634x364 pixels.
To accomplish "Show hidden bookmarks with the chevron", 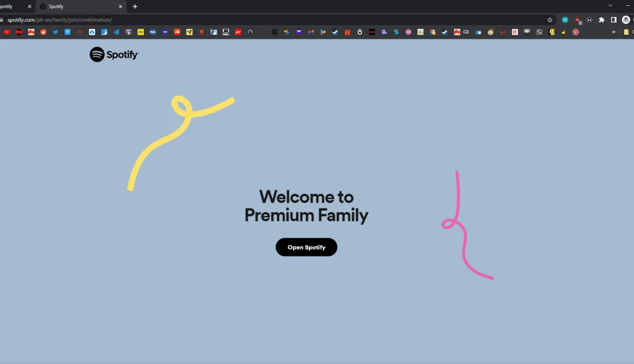I will pos(614,32).
